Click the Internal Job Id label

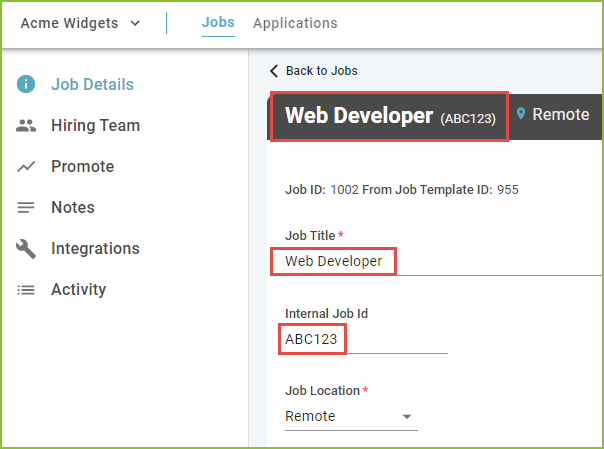tap(326, 313)
